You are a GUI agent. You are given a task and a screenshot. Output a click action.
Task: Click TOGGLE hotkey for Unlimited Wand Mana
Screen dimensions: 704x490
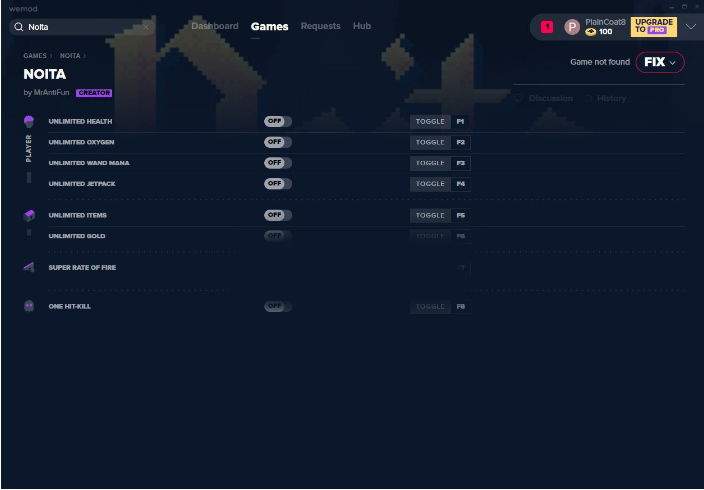click(x=430, y=163)
